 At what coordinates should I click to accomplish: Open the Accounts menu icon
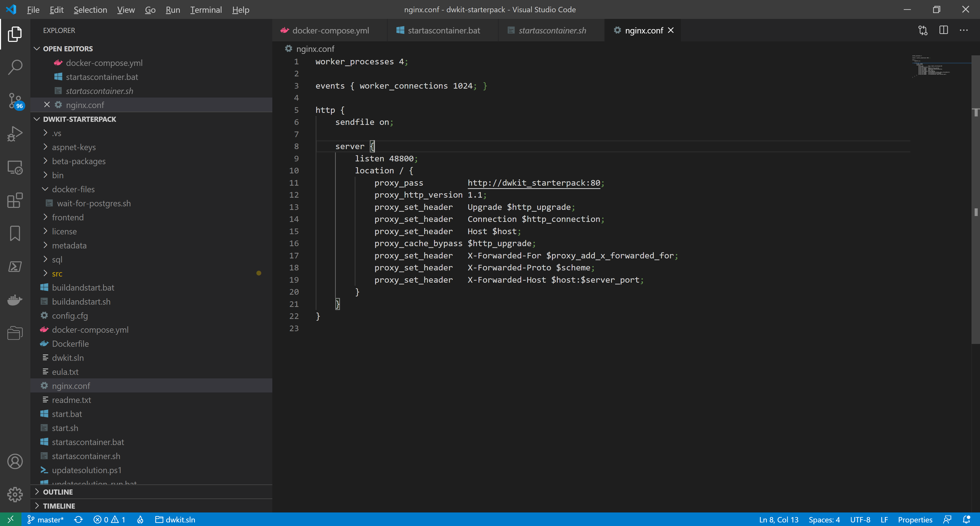15,461
